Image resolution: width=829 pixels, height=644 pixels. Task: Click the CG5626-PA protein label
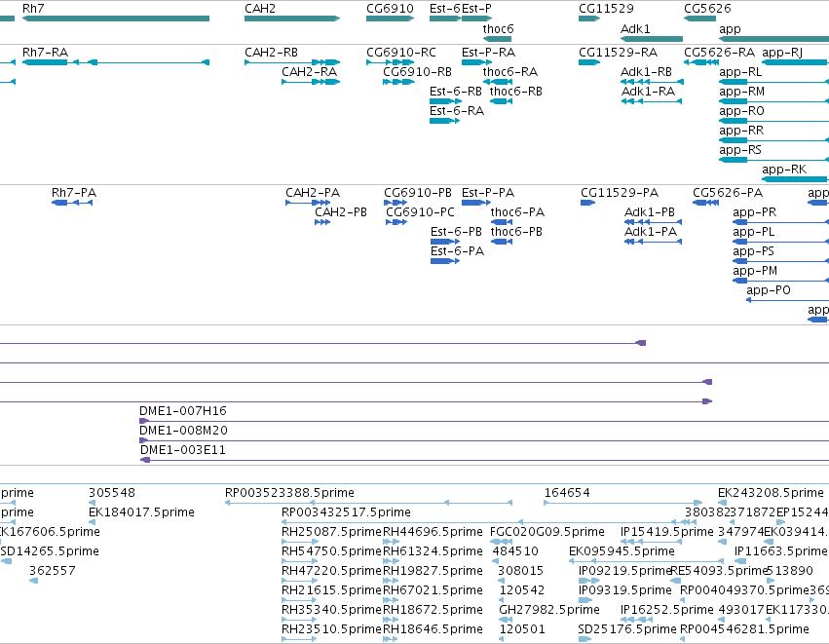[728, 193]
